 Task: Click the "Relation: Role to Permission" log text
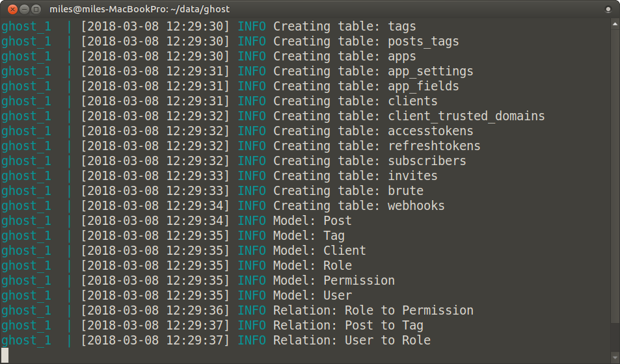[373, 311]
